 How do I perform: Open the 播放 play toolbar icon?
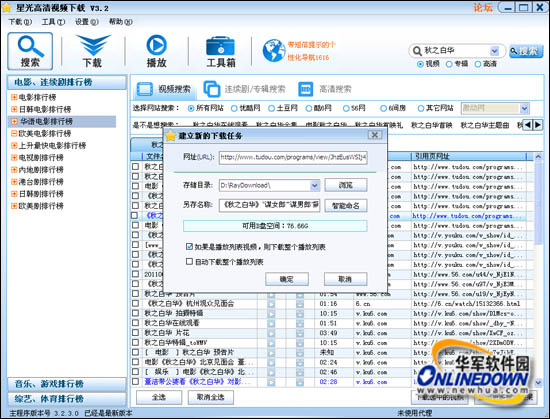[x=156, y=51]
